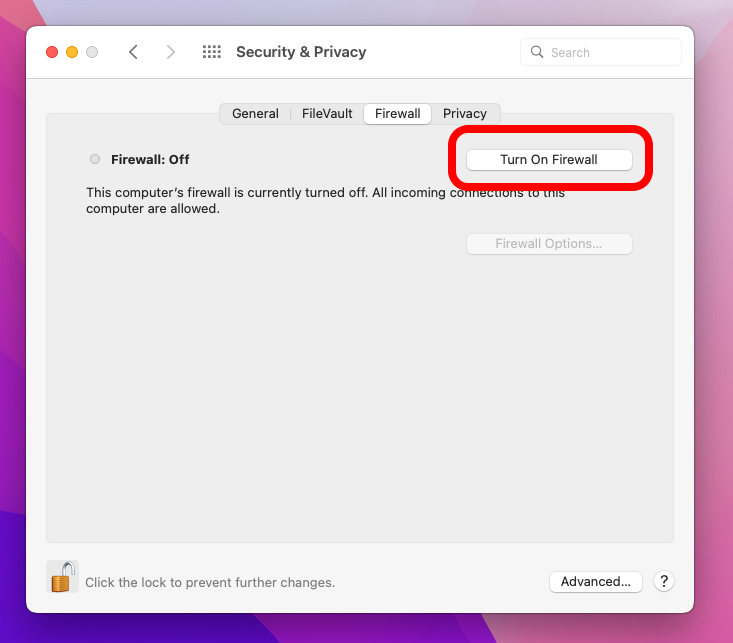Click the "Firewall: Off" status label

(x=150, y=159)
